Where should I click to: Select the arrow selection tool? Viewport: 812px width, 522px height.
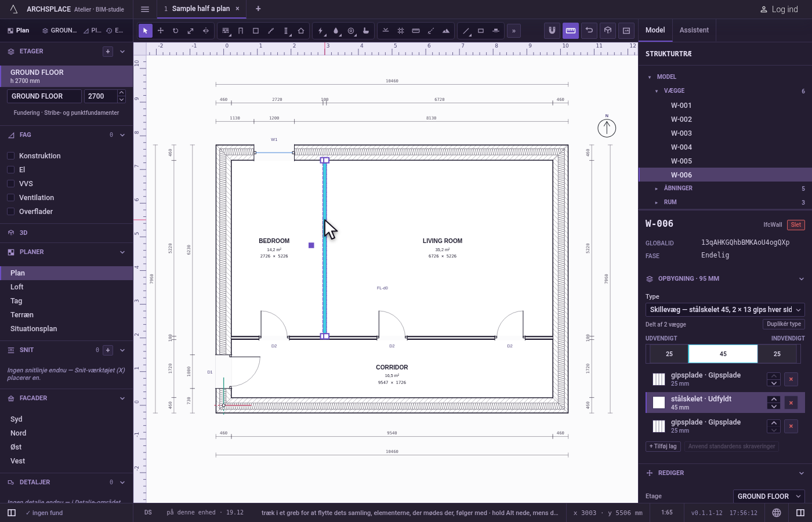tap(146, 31)
